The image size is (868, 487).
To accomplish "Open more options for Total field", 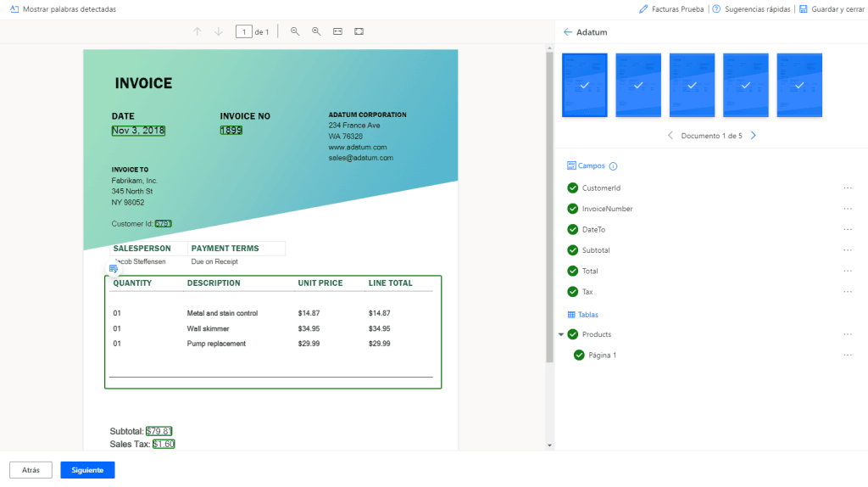I will 848,271.
